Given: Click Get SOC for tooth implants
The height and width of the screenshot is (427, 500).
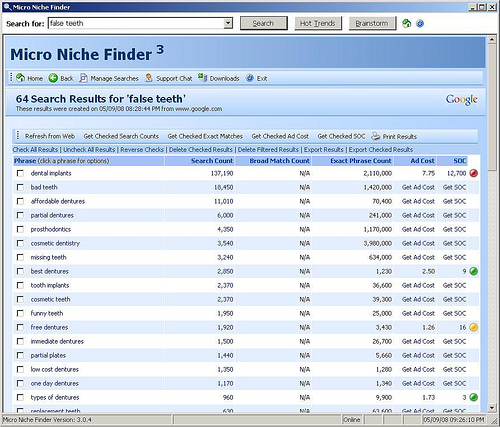Looking at the screenshot, I should (454, 285).
